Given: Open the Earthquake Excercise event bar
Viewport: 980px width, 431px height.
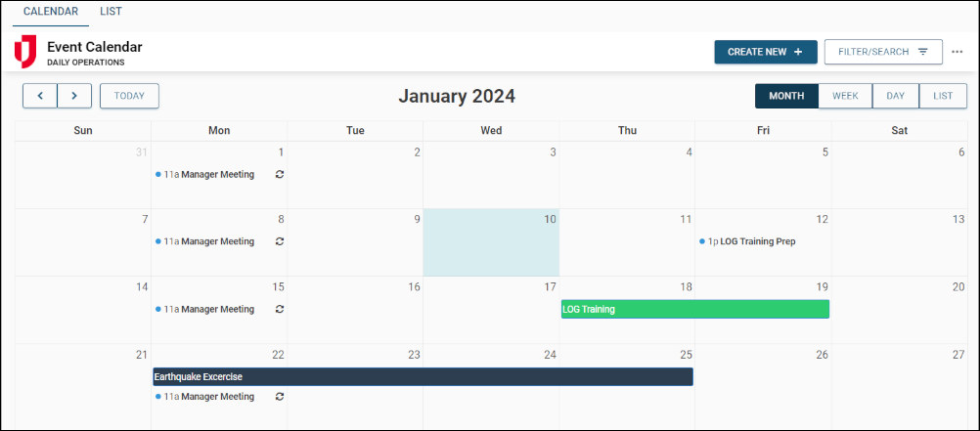Looking at the screenshot, I should (x=423, y=376).
